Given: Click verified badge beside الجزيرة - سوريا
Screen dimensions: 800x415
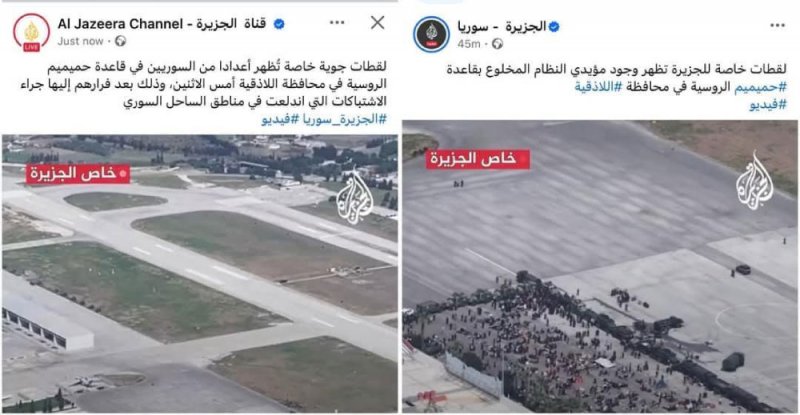Looking at the screenshot, I should 554,27.
